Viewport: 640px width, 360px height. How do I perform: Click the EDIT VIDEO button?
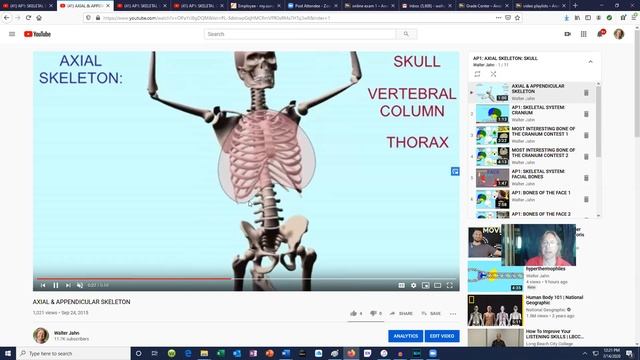[442, 336]
